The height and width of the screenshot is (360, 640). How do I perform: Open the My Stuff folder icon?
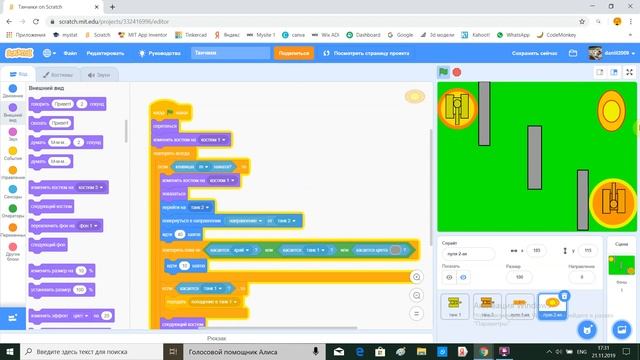point(573,53)
